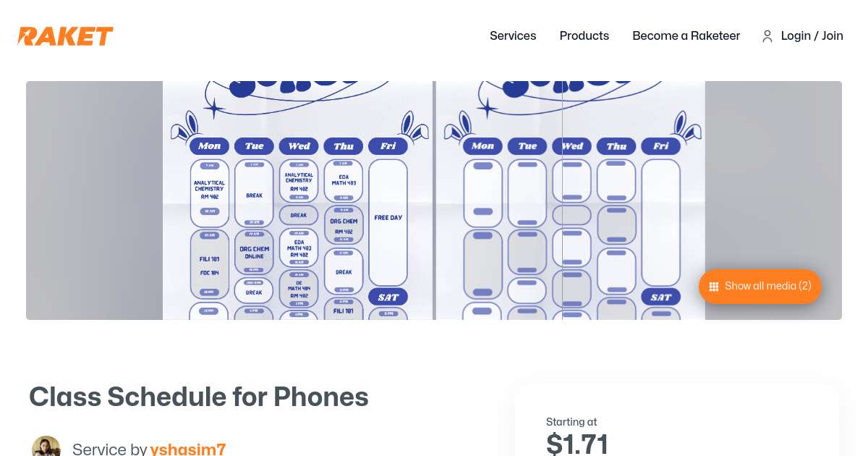This screenshot has height=456, width=868.
Task: Click the Class Schedule for Phones title
Action: point(199,397)
